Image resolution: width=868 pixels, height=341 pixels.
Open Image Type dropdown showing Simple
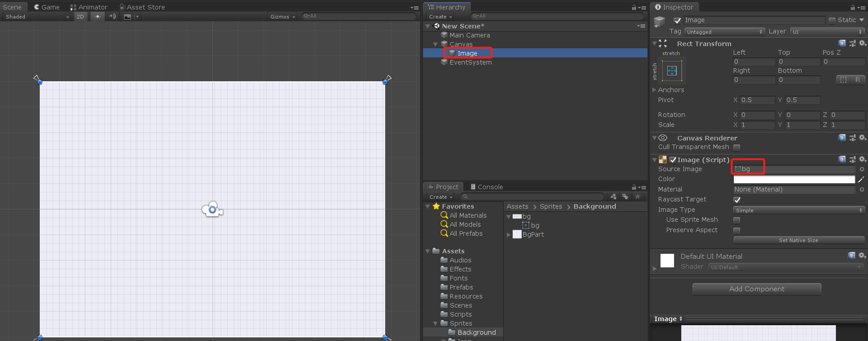click(x=799, y=210)
